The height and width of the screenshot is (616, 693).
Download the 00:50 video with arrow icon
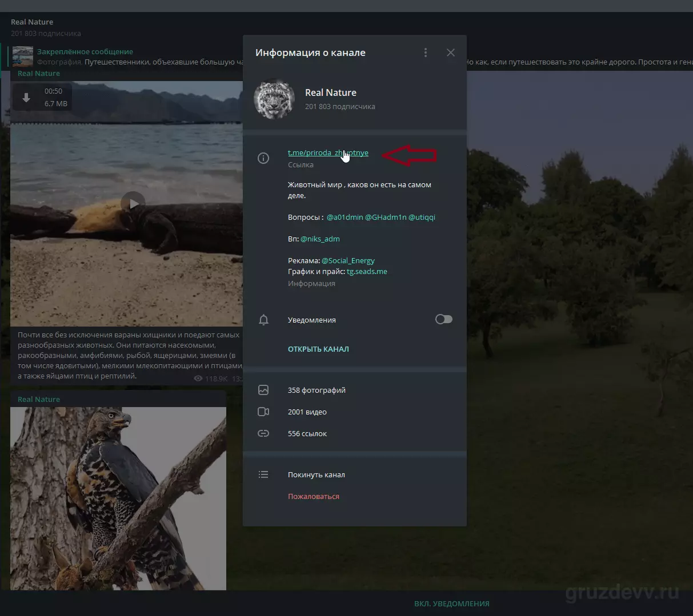[26, 98]
